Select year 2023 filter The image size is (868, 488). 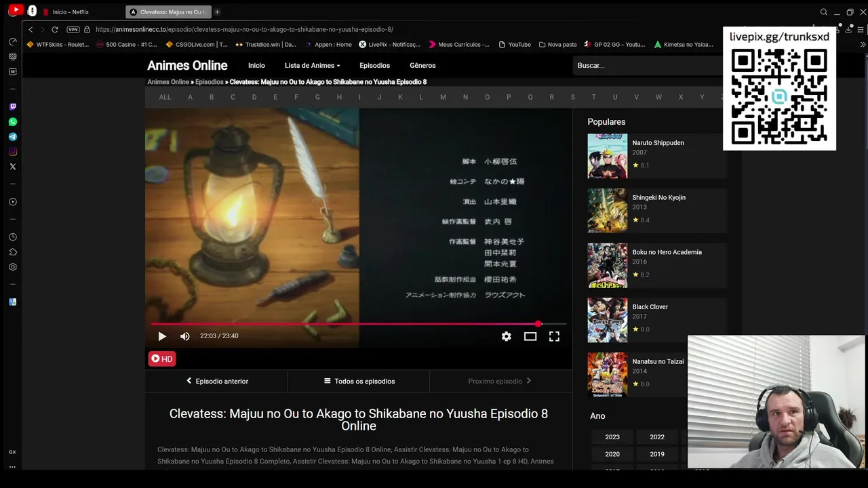[612, 437]
